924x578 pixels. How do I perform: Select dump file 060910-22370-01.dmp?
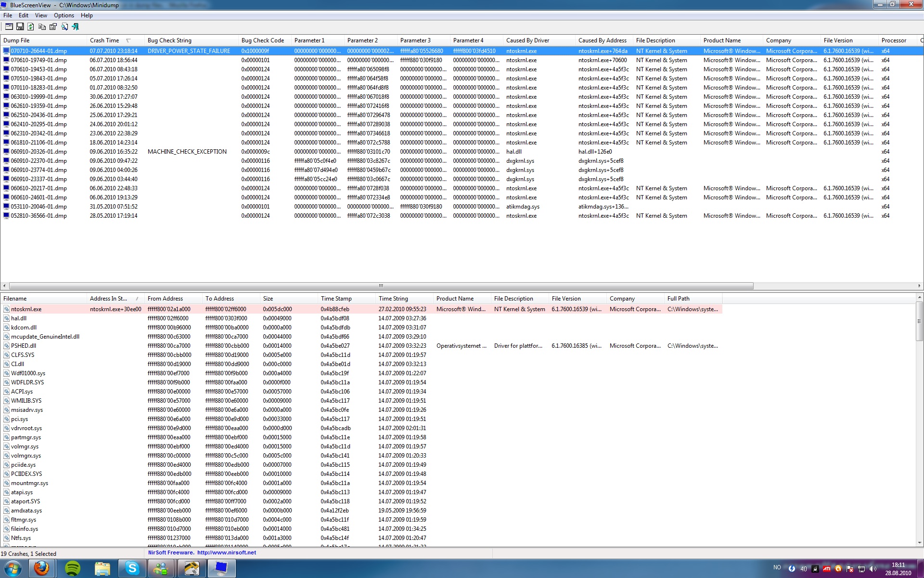[39, 161]
